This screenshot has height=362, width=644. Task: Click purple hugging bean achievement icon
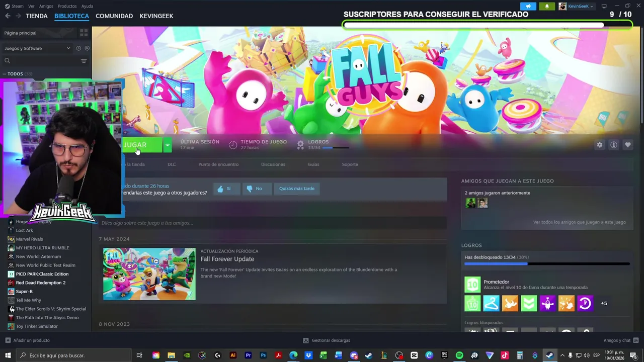point(547,303)
